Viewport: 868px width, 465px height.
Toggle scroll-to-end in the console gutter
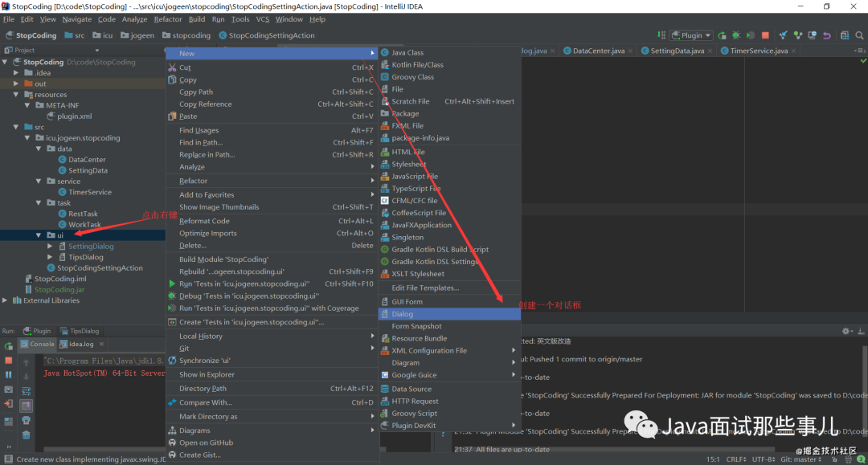pos(26,406)
